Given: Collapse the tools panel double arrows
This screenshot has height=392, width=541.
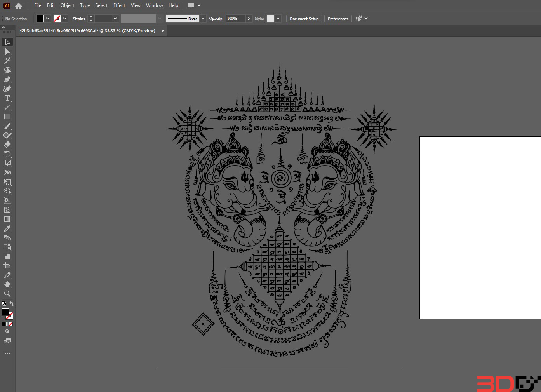Looking at the screenshot, I should [x=3, y=28].
